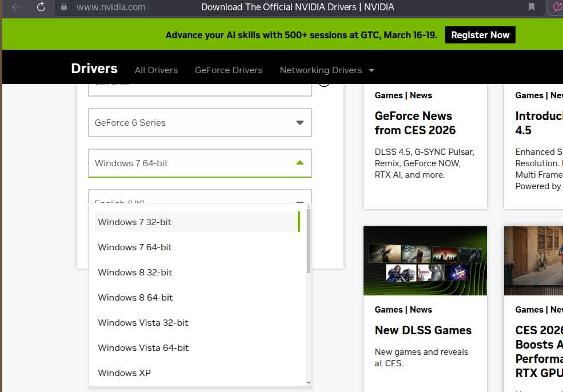Click the page title in browser bar

point(298,7)
